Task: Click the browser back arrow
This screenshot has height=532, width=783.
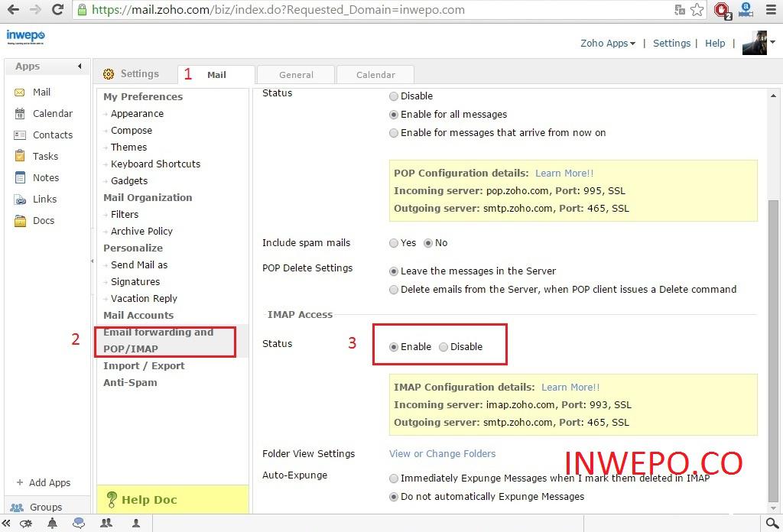Action: 14,9
